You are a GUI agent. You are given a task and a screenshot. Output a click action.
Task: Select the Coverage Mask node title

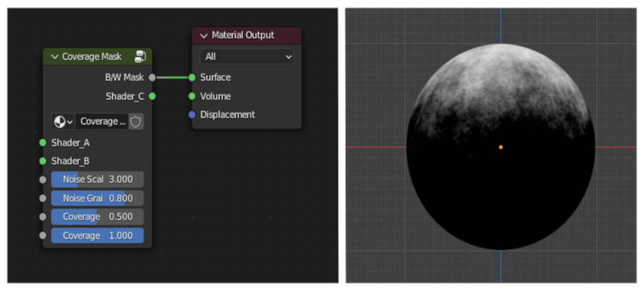91,57
